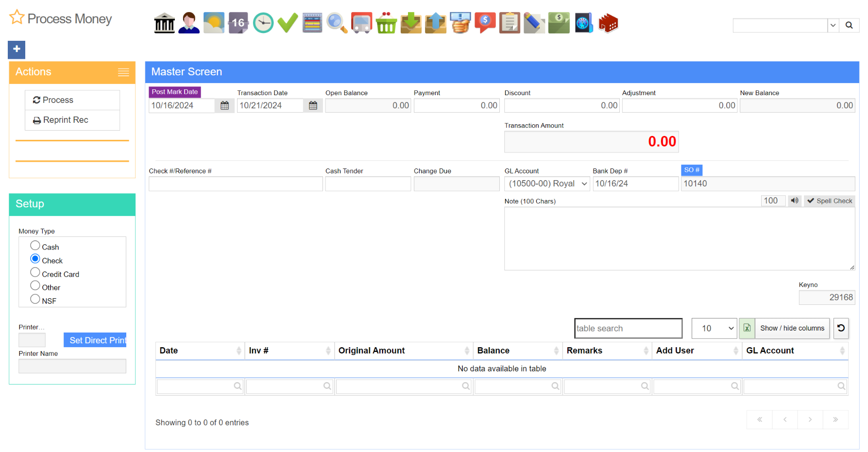Click Reprint Rec in Actions panel
Viewport: 868px width, 452px height.
(72, 120)
